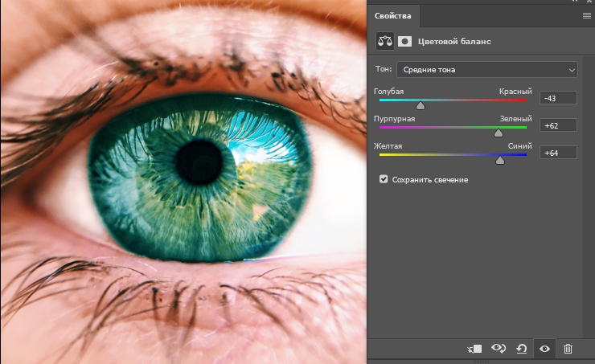Viewport: 595px width, 364px height.
Task: Click the Cyan-Red slider handle
Action: coord(421,105)
